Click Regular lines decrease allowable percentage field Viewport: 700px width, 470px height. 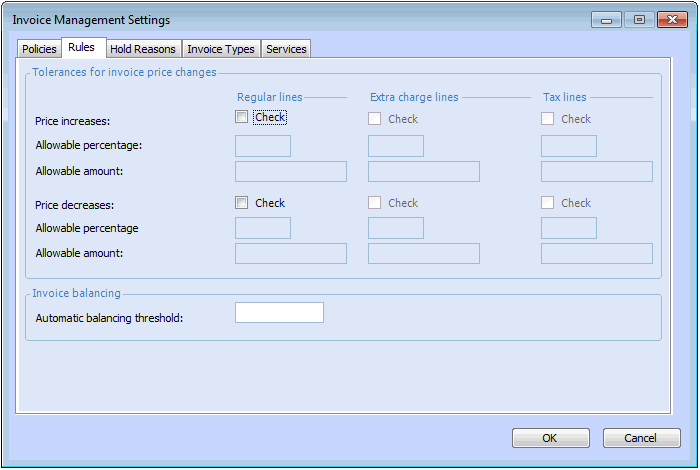click(x=262, y=228)
